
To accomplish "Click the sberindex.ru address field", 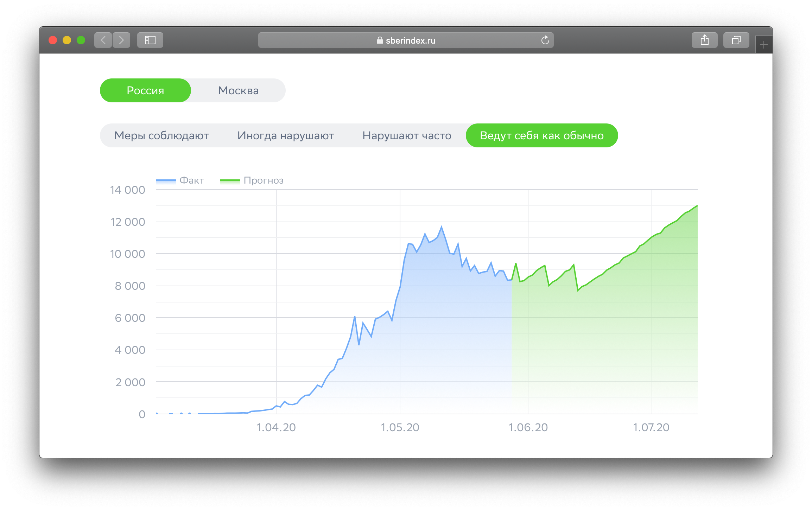I will coord(410,40).
